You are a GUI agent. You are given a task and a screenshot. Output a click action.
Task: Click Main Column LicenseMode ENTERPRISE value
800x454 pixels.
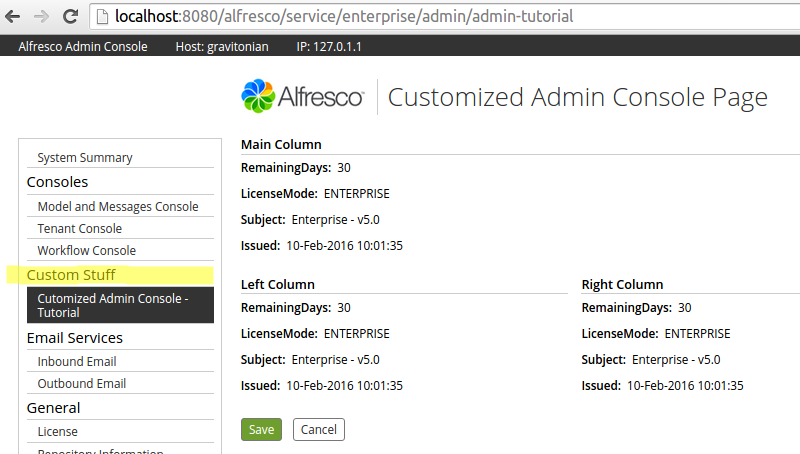tap(357, 194)
